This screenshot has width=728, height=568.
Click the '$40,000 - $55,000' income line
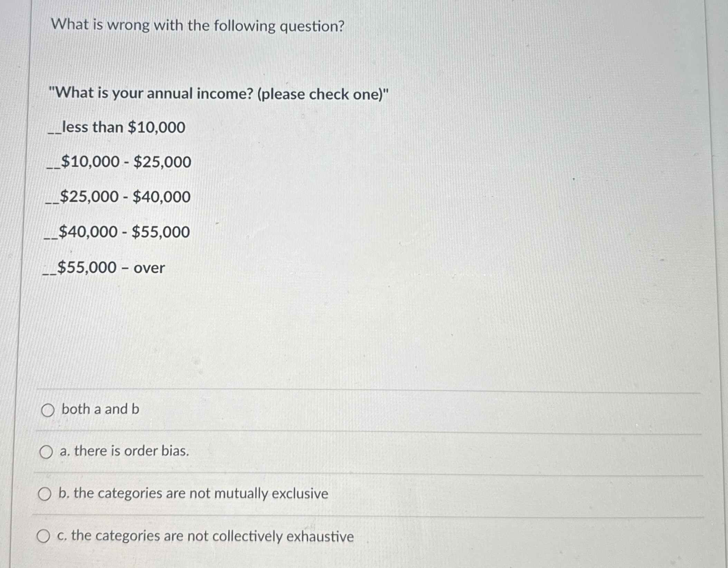click(x=117, y=232)
